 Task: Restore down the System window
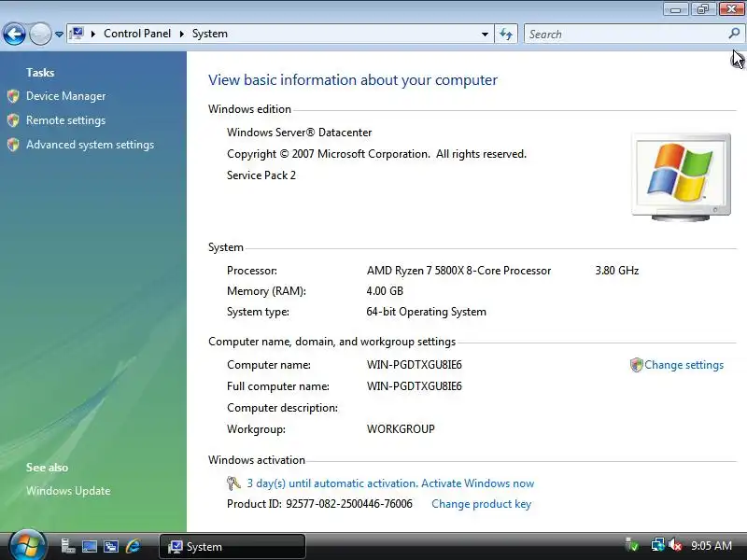point(703,9)
